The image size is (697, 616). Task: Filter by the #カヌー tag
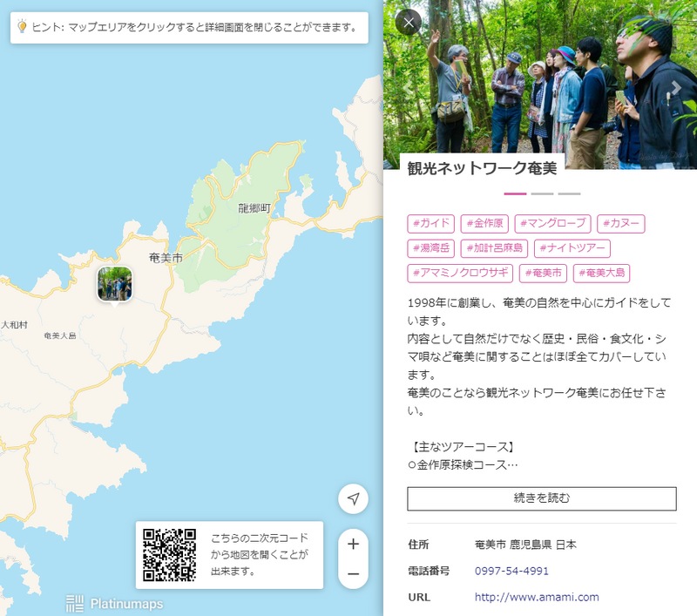[x=621, y=223]
